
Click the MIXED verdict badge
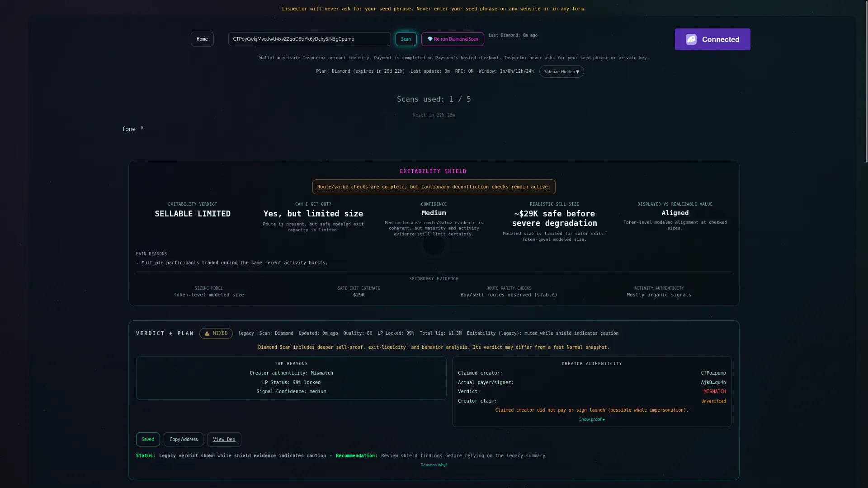(216, 333)
